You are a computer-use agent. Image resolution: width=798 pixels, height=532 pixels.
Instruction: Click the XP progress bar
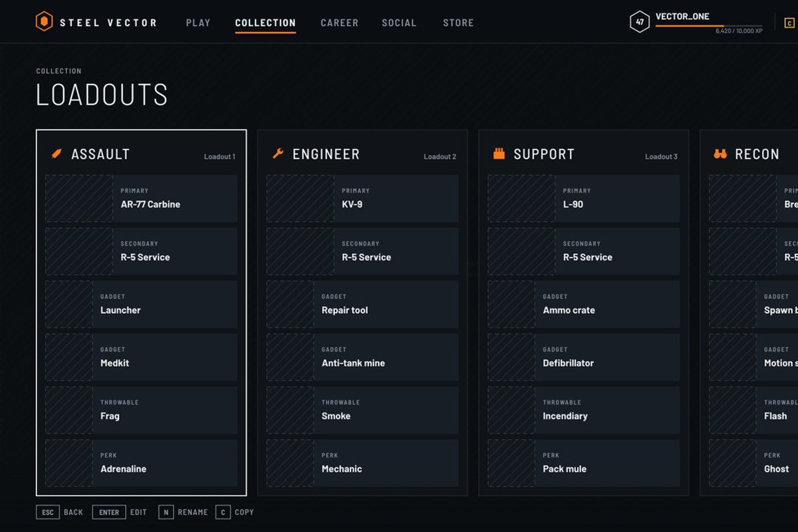point(709,26)
